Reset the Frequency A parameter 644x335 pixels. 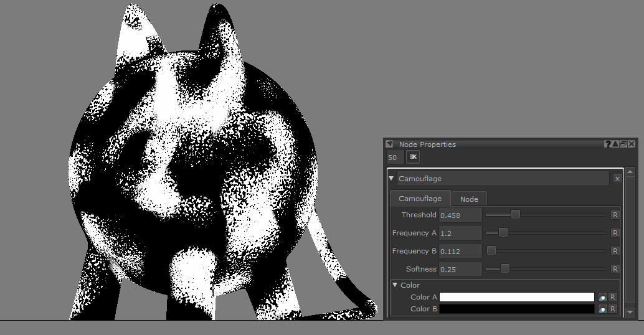pos(615,233)
